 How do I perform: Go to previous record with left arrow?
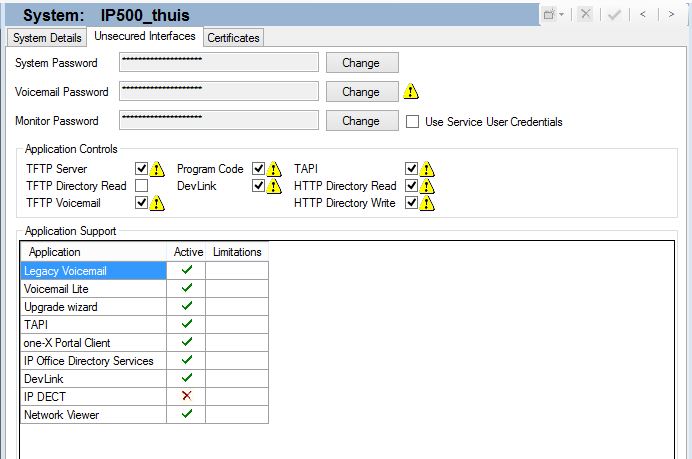click(643, 15)
